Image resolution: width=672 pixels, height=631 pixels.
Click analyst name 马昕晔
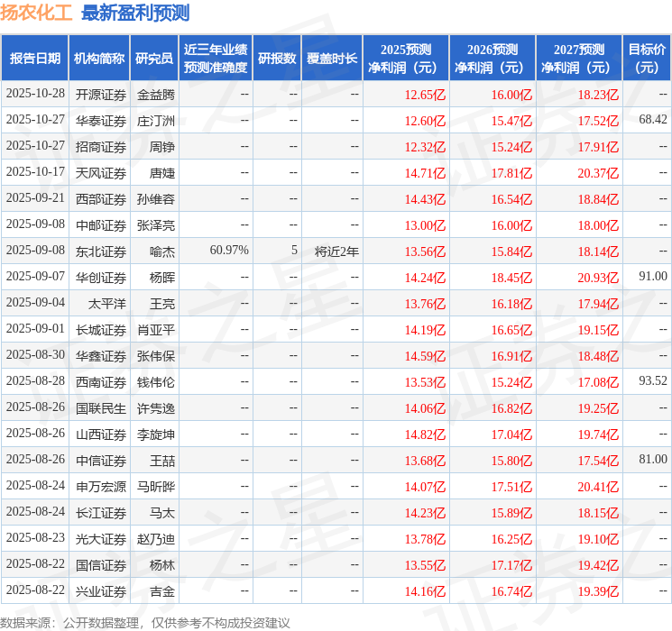(x=156, y=487)
